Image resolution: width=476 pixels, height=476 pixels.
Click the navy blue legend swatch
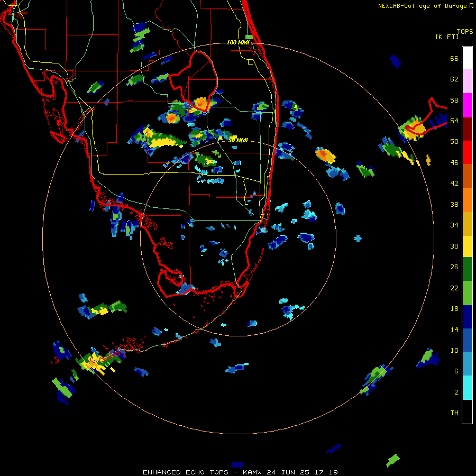pos(467,317)
